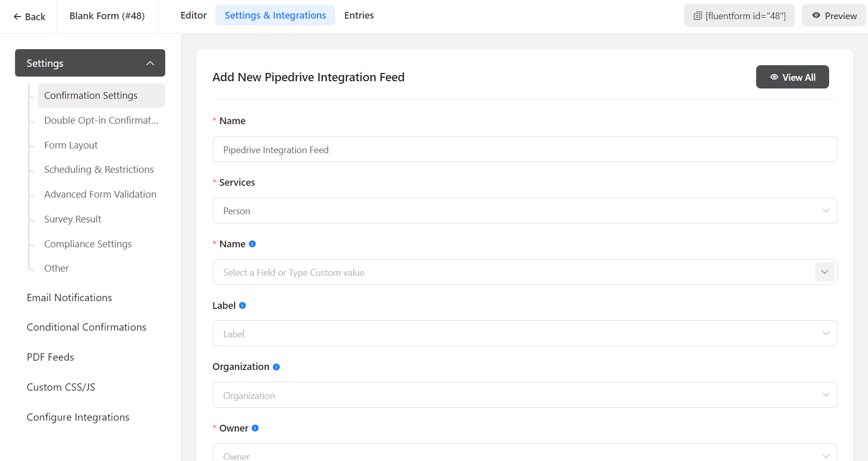This screenshot has width=868, height=461.
Task: Click the info icon beside Owner
Action: pyautogui.click(x=255, y=428)
